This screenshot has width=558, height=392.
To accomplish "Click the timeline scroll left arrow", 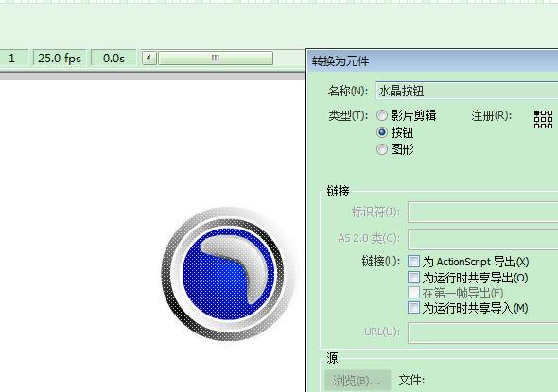I will coord(149,58).
